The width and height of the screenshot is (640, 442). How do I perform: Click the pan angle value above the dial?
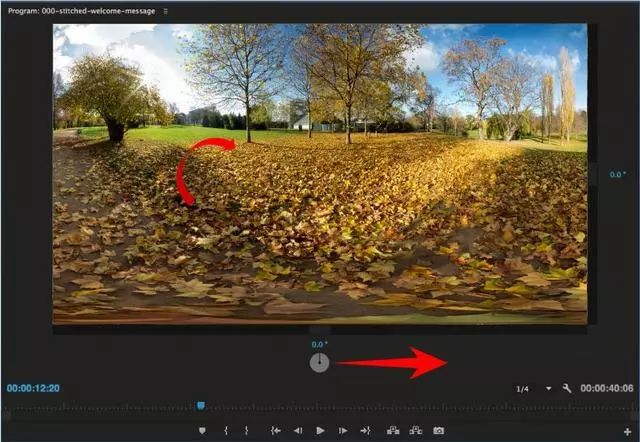point(320,344)
